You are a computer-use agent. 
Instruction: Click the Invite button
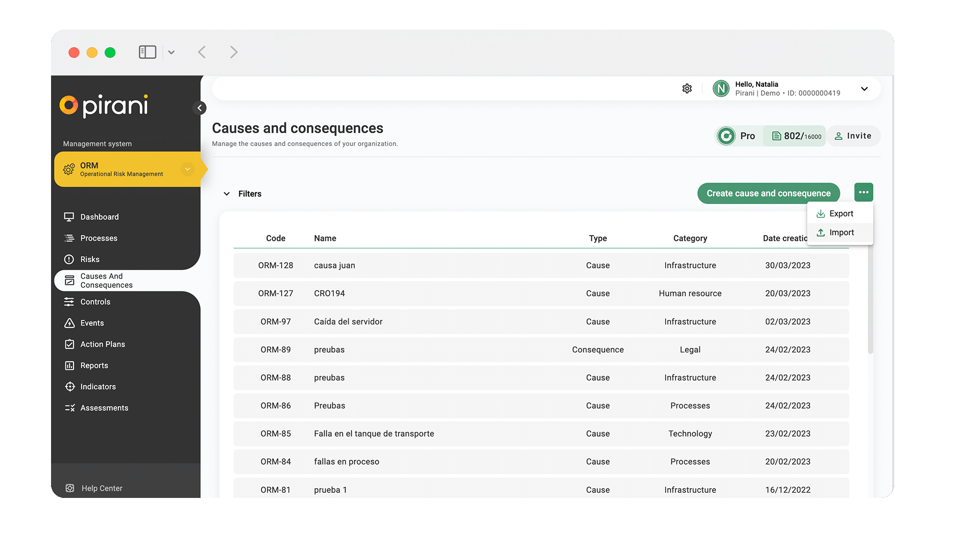click(x=853, y=136)
